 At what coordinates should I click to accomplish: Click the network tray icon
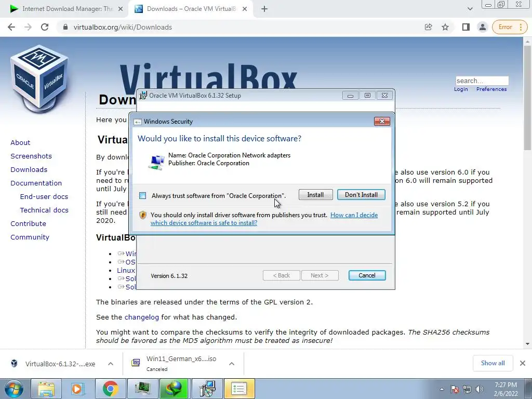coord(467,389)
